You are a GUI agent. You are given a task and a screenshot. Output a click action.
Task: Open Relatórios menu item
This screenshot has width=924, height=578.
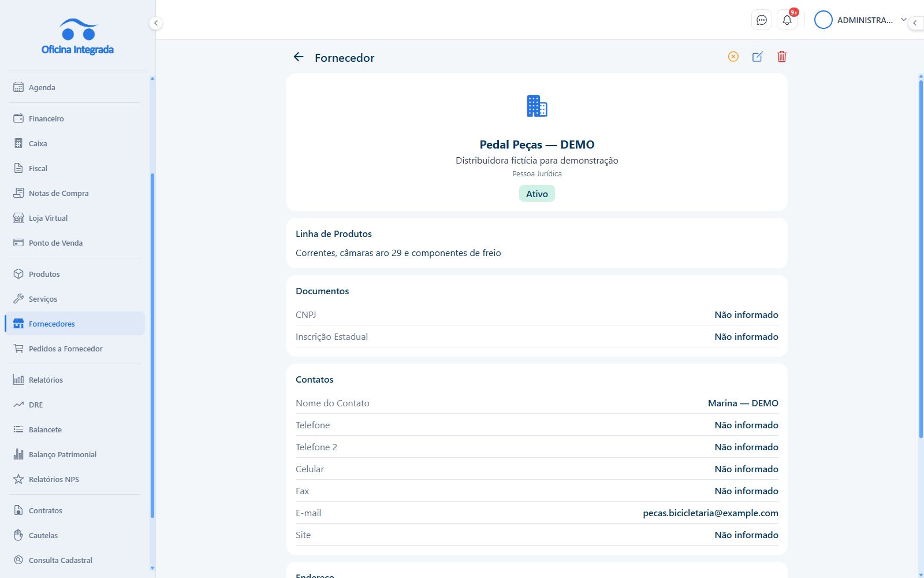pos(75,380)
